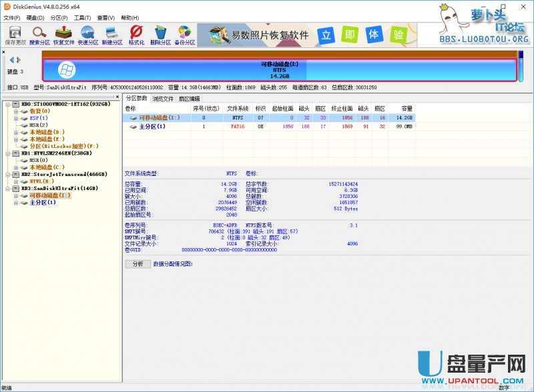Viewport: 534px width, 392px height.
Task: Click the 搜索分区 (Search Partition) magnifier icon
Action: tap(39, 35)
